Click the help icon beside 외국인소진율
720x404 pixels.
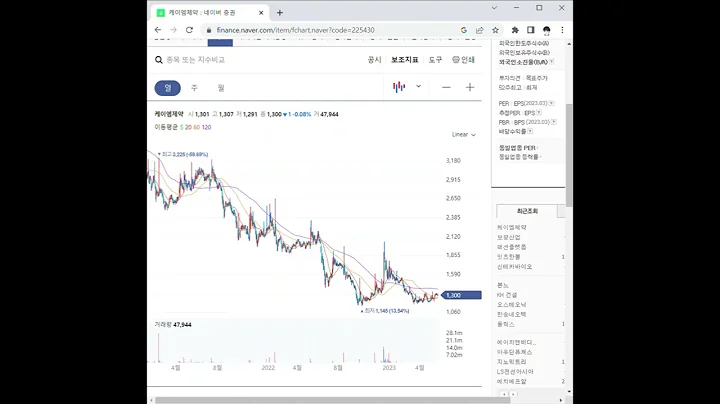click(x=551, y=62)
